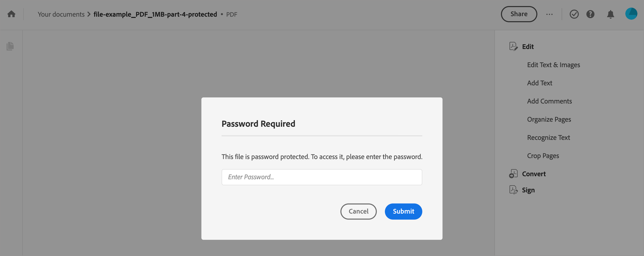644x256 pixels.
Task: Click the Sign PDF icon
Action: click(x=513, y=190)
